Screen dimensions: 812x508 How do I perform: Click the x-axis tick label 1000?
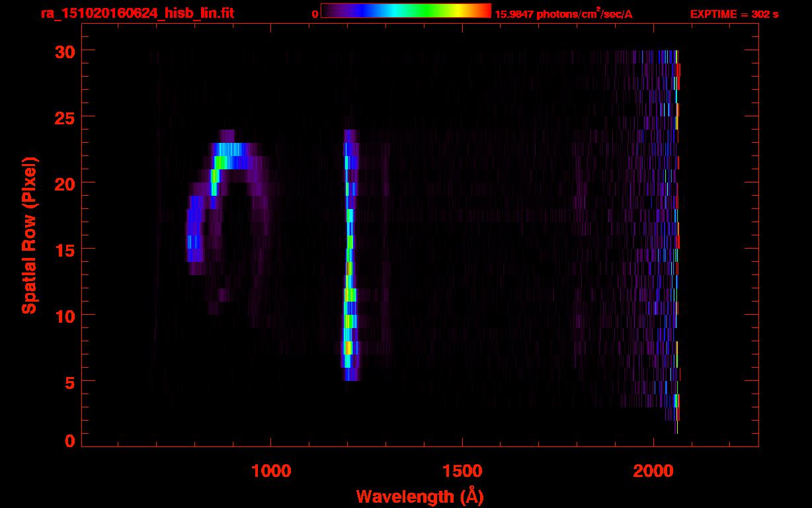coord(271,470)
